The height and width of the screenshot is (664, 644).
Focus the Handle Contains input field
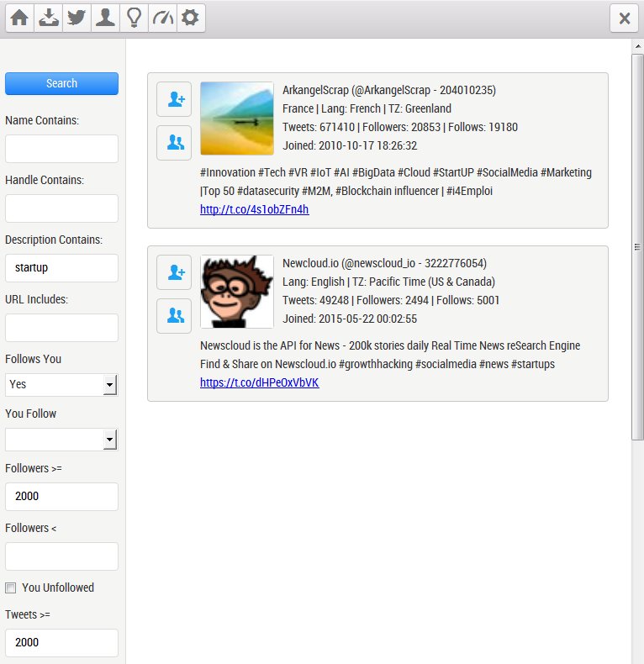62,208
